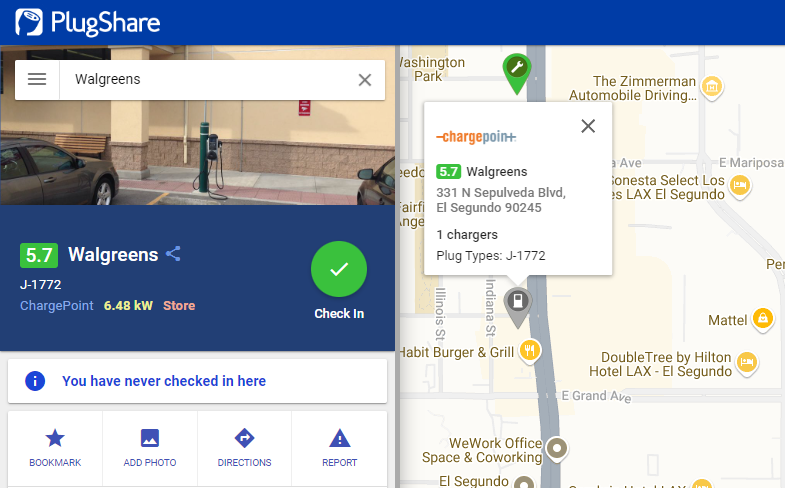
Task: Click the E Mariposa street label
Action: click(x=751, y=163)
